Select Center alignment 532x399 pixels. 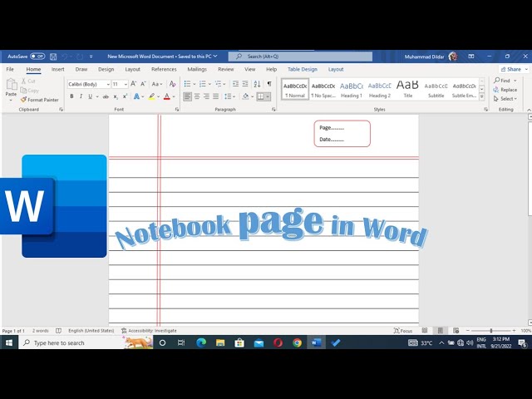pyautogui.click(x=197, y=96)
